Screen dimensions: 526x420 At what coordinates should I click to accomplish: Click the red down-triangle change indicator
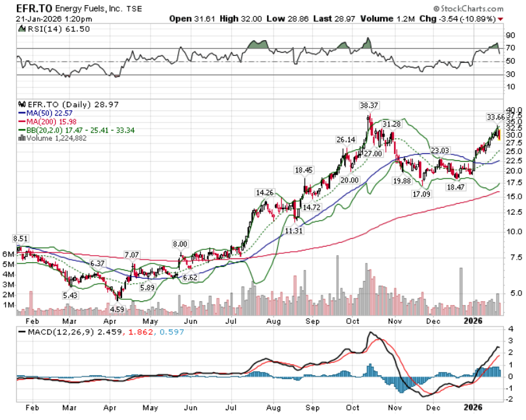coord(501,19)
